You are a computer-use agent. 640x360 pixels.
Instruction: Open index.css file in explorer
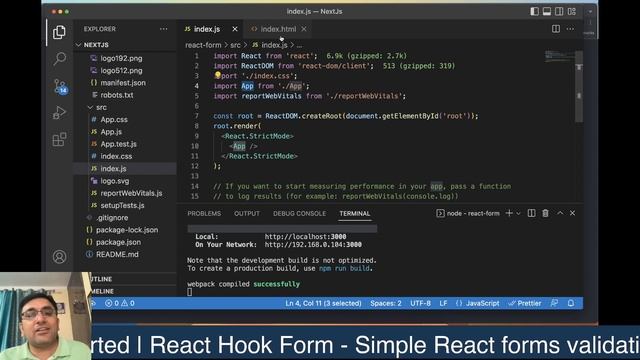point(116,156)
